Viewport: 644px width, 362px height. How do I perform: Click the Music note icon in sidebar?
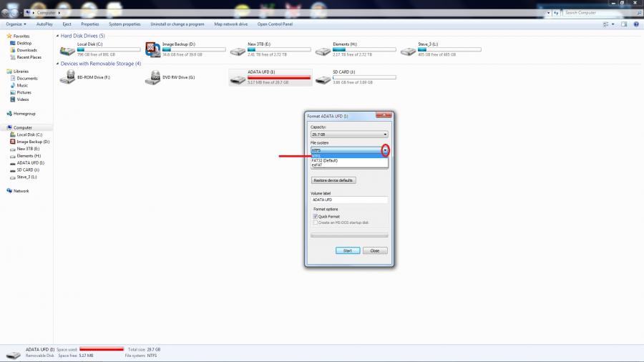[13, 85]
